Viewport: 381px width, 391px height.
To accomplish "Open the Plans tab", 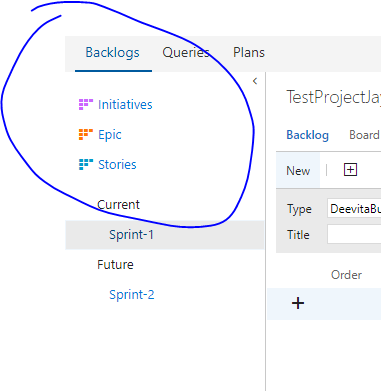I will (249, 53).
